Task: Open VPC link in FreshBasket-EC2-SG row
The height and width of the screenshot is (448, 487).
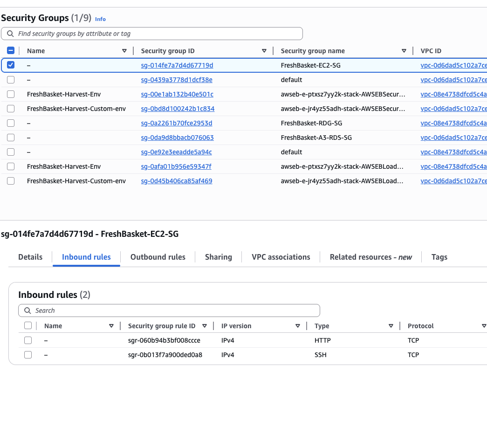Action: 453,65
